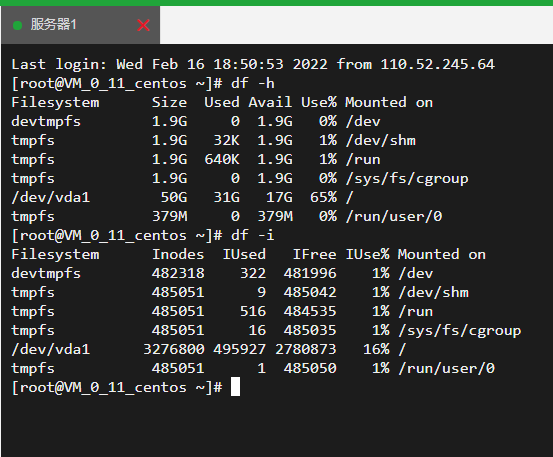Click the 'IUse%' column header
Screen dimensions: 553x457
pos(367,255)
